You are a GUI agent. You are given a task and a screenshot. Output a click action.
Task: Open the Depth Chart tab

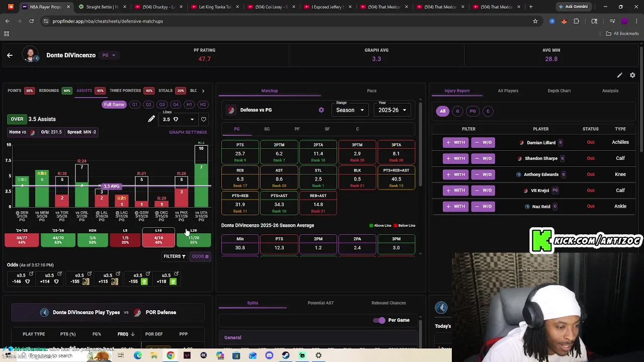(x=559, y=91)
